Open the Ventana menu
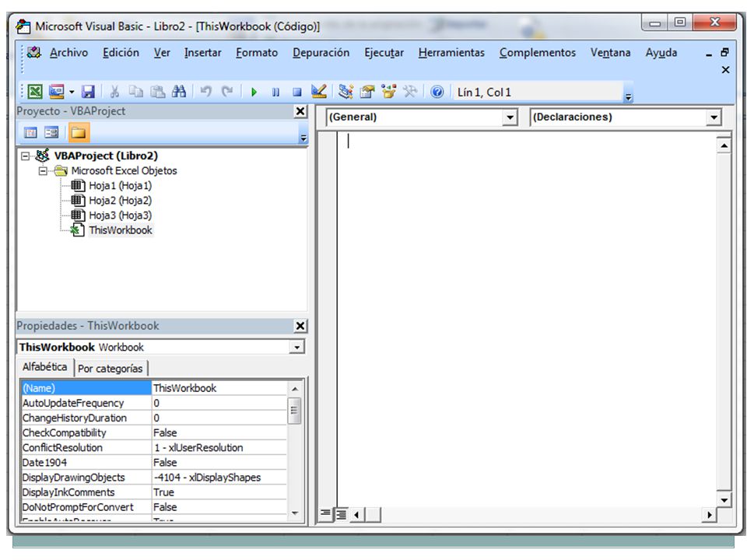Viewport: 747px width, 560px height. (x=611, y=52)
